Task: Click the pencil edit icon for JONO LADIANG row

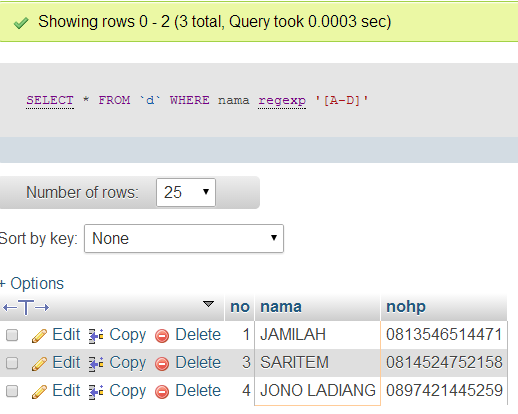Action: (39, 392)
